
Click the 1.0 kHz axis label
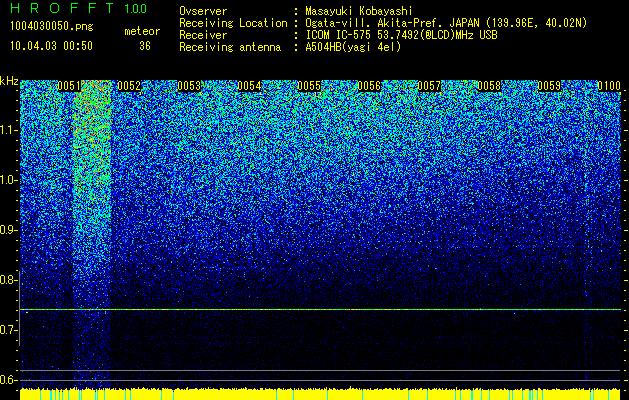[x=8, y=180]
